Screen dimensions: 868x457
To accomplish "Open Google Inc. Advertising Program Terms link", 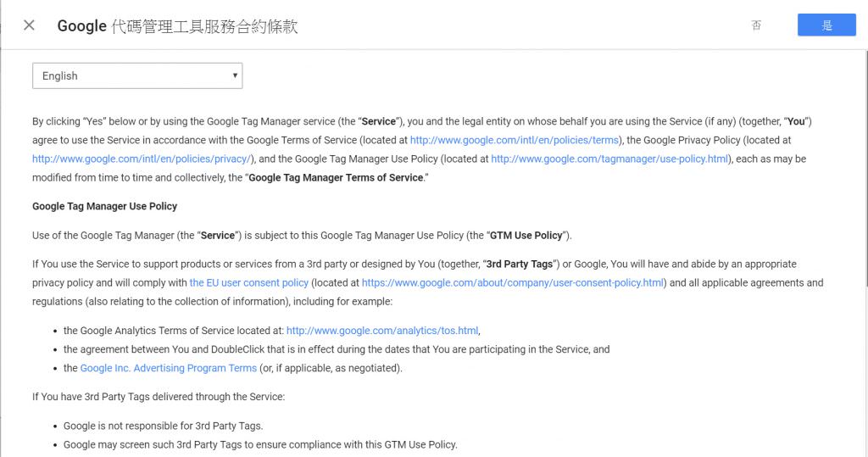I will [x=168, y=368].
